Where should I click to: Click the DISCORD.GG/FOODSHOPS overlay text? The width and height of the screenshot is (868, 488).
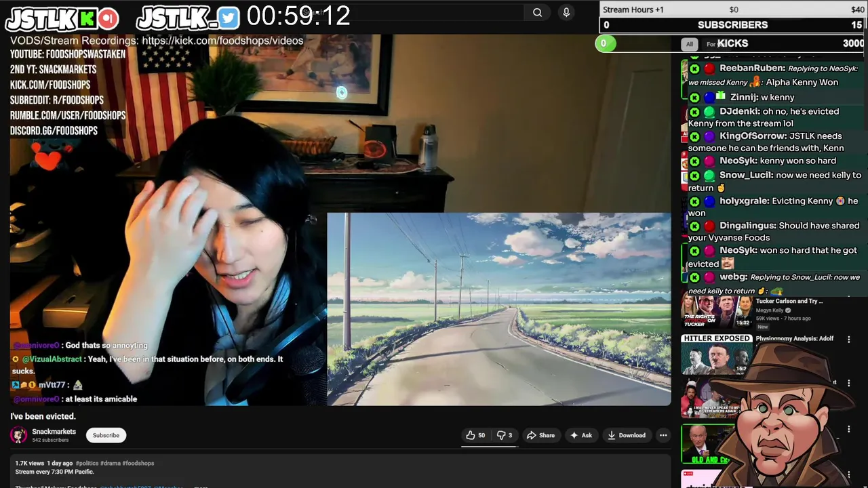click(54, 131)
